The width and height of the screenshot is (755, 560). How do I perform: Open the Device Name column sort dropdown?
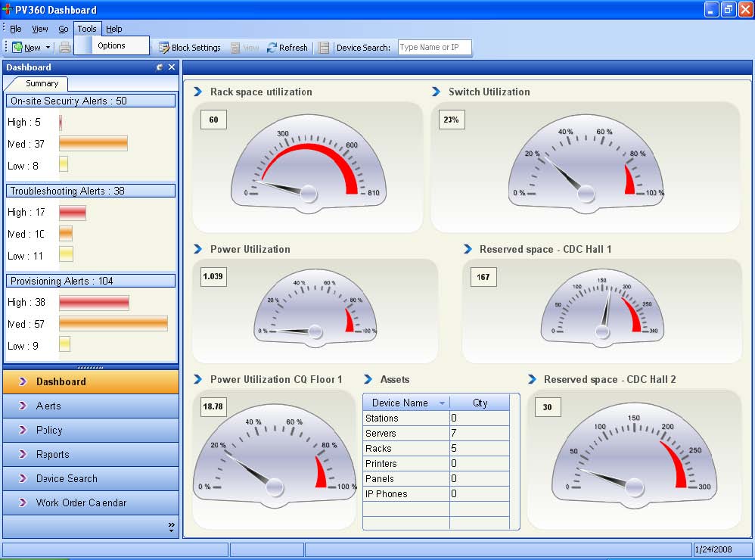[442, 403]
